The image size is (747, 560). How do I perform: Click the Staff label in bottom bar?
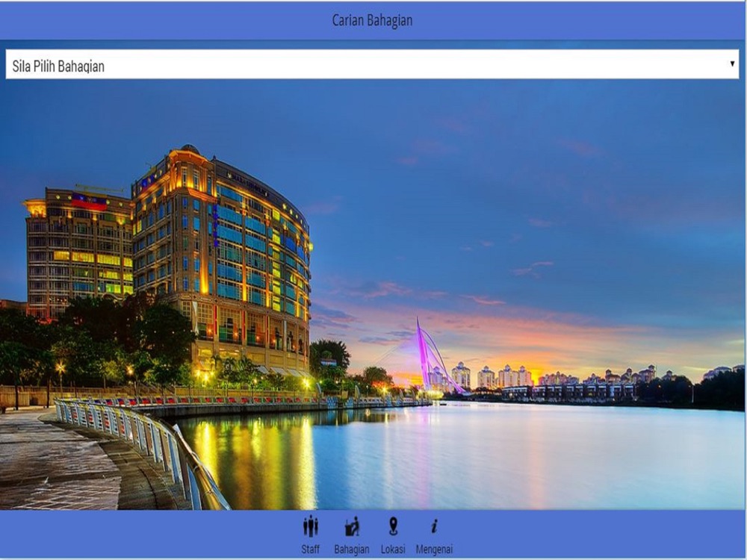coord(311,549)
